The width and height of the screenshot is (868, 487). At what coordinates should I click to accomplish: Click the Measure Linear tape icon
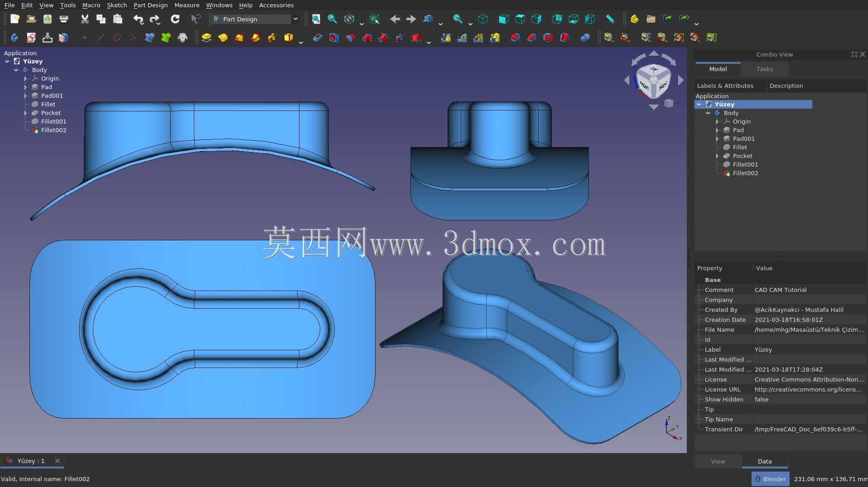click(x=609, y=38)
